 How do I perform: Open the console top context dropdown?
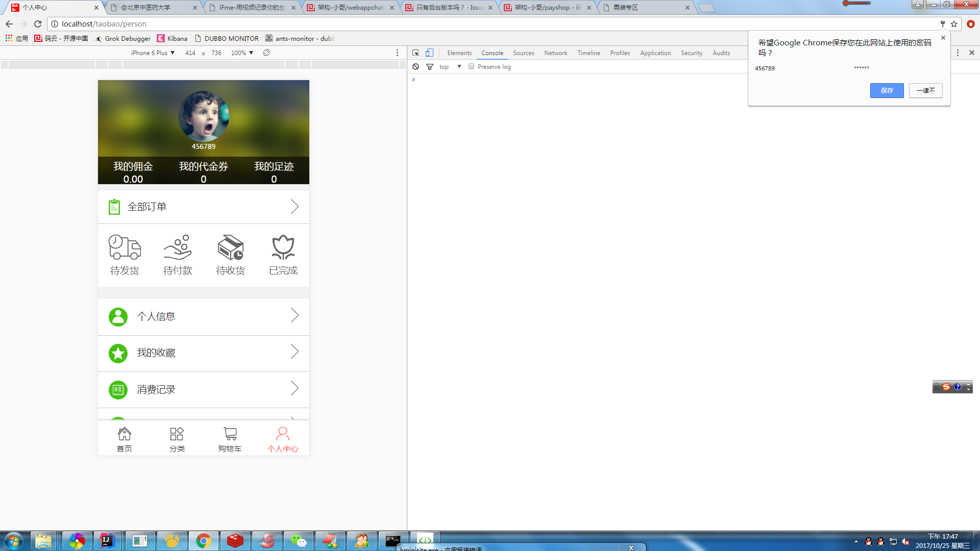[x=450, y=67]
